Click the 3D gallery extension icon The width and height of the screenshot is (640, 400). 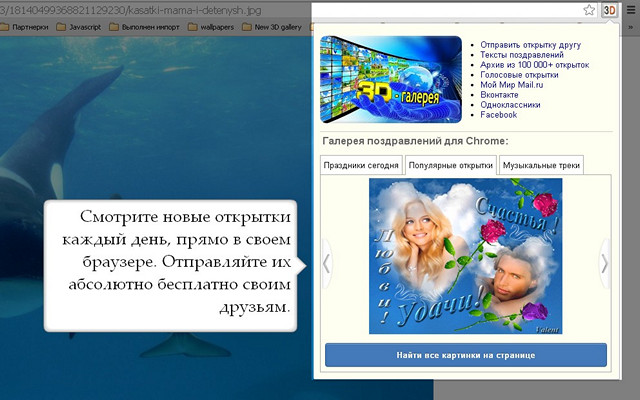click(x=609, y=10)
